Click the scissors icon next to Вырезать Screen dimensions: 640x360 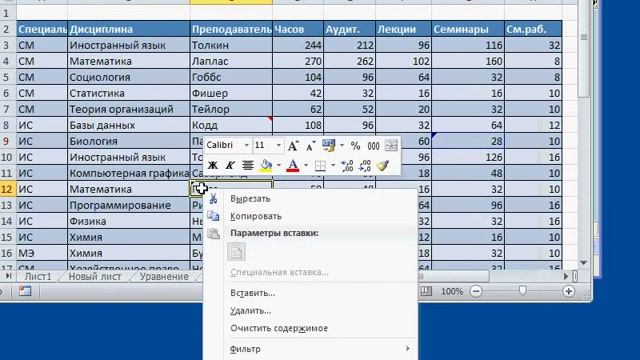(213, 199)
